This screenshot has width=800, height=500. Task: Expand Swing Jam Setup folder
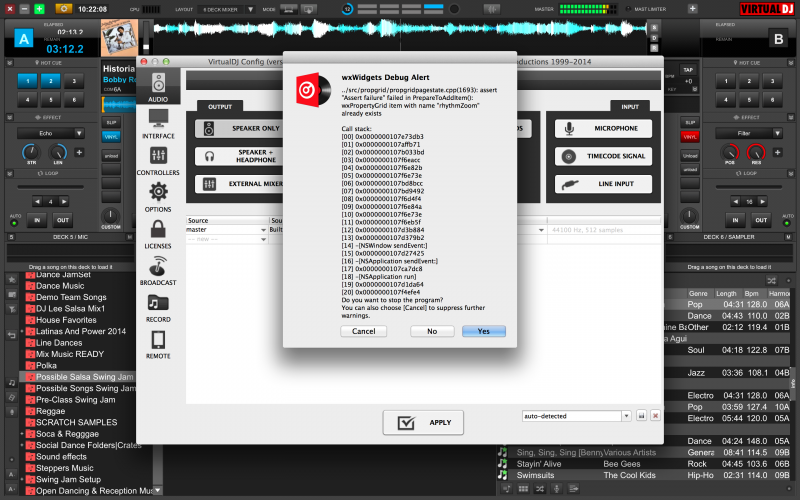coord(22,480)
